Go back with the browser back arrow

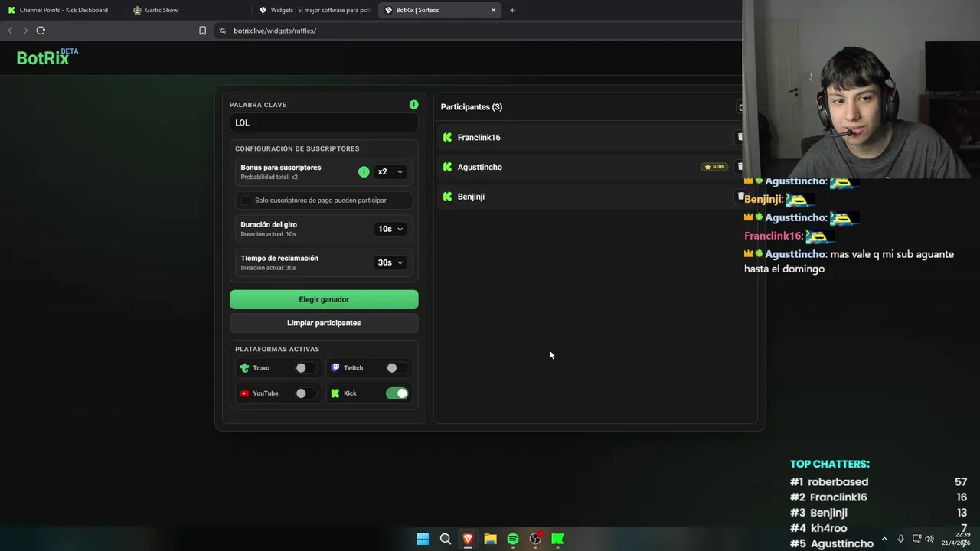10,31
